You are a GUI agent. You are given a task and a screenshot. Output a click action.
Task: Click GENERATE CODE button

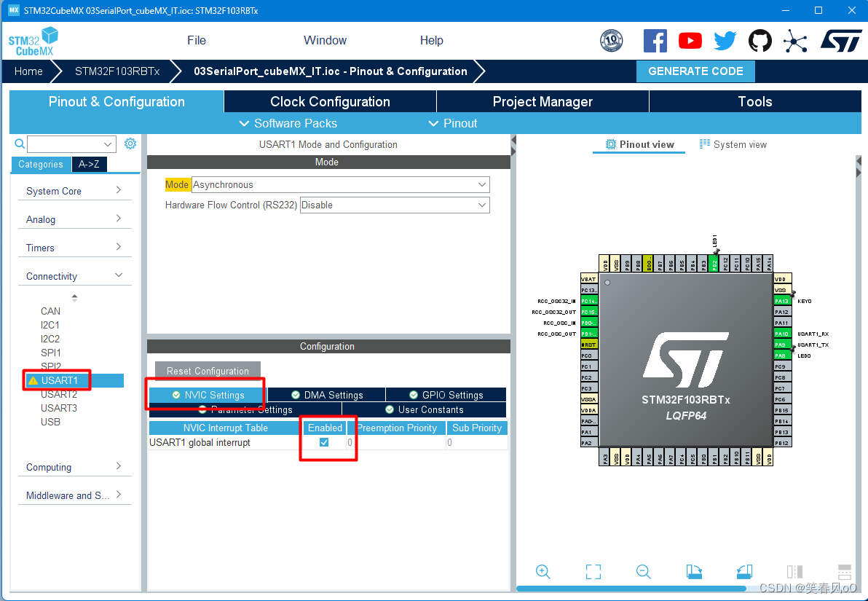point(695,71)
